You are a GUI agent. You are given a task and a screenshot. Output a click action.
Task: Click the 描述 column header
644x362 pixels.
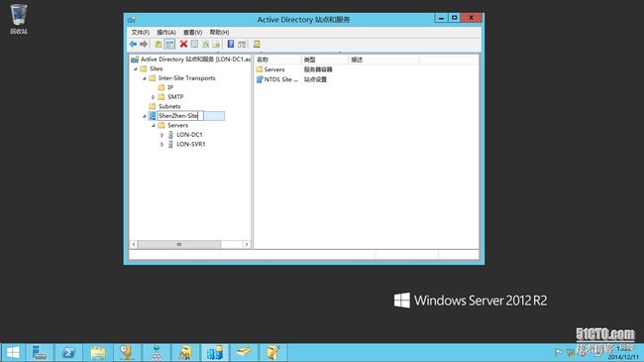pos(383,60)
